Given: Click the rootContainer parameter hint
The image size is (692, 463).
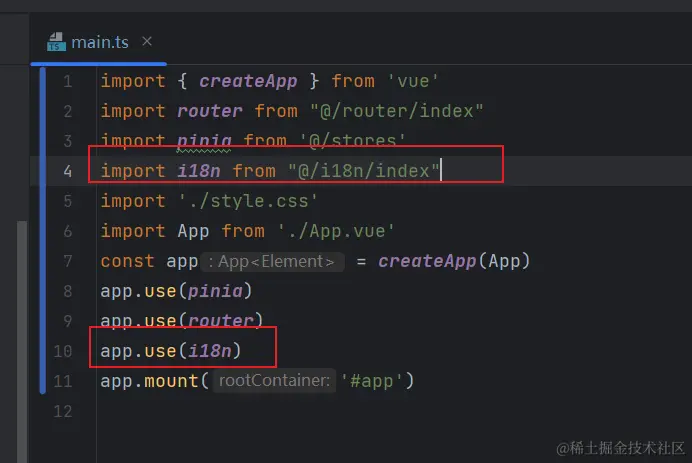Looking at the screenshot, I should coord(275,380).
